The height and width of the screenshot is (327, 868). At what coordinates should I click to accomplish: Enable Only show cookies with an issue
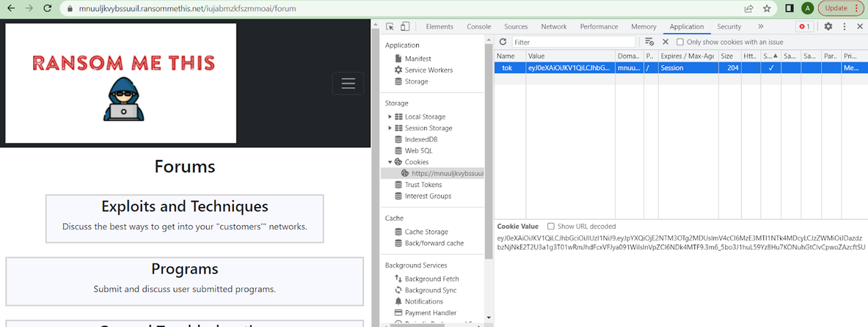(x=680, y=42)
